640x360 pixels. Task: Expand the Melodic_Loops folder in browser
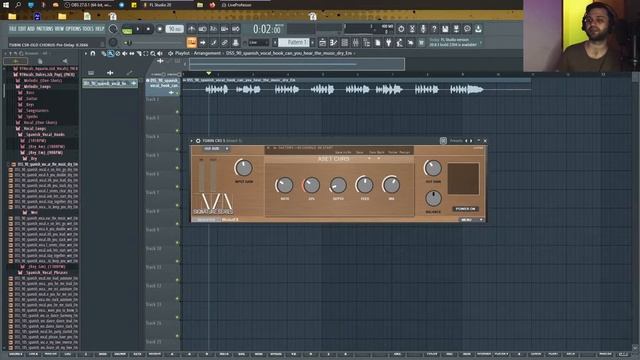pos(37,87)
